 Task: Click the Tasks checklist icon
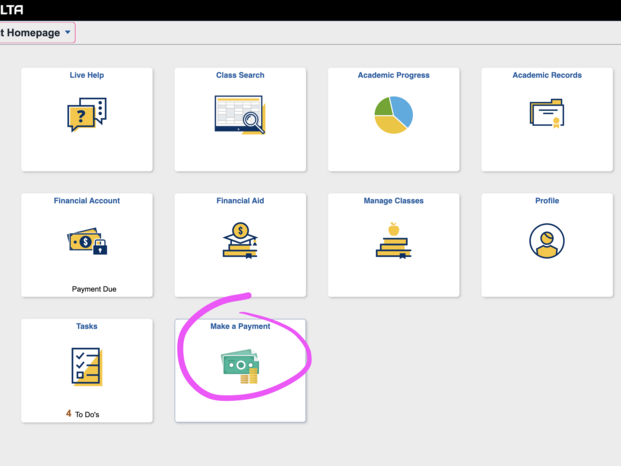click(x=87, y=366)
